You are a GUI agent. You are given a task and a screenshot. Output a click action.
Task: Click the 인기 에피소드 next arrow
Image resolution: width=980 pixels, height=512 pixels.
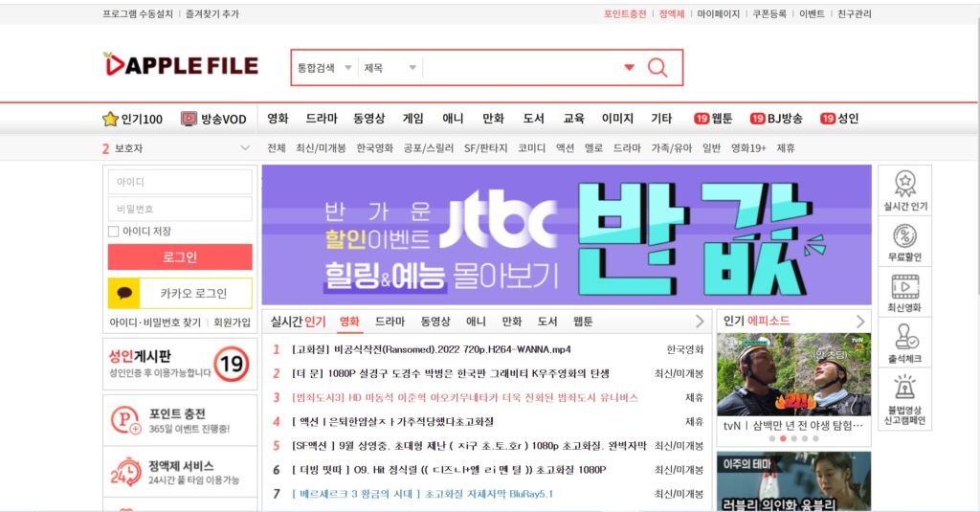[x=860, y=322]
